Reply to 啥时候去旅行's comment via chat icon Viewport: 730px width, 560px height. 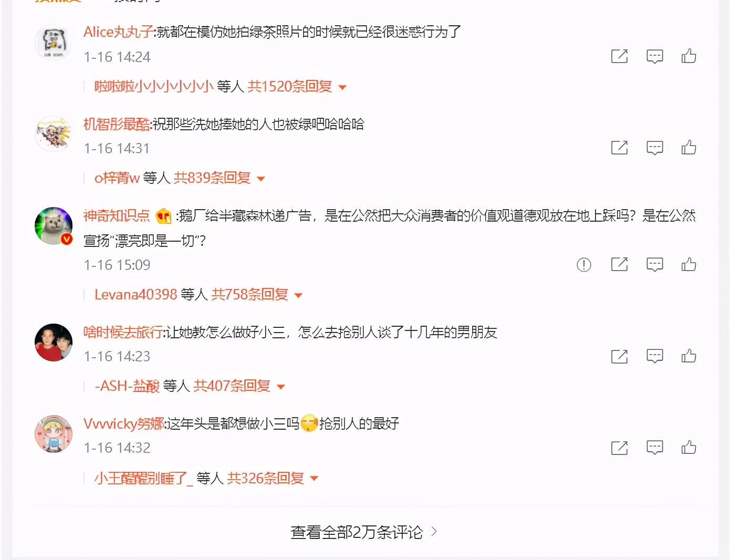click(x=654, y=356)
